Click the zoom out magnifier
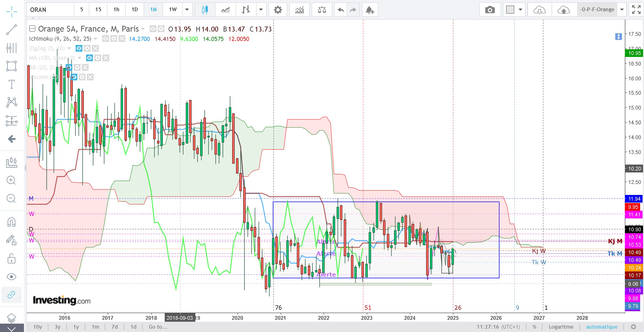Viewport: 644px width, 332px height. coord(11,198)
